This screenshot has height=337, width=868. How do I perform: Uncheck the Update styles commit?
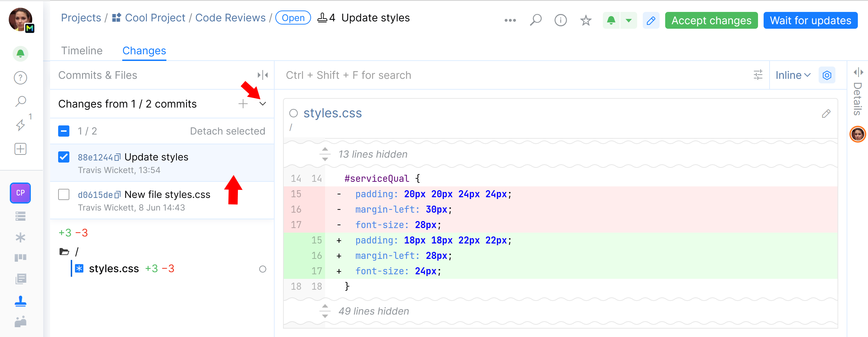tap(64, 157)
